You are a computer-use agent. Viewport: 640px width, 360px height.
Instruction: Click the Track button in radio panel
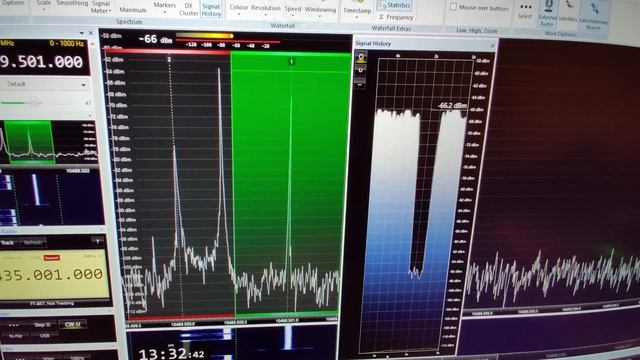tap(8, 243)
